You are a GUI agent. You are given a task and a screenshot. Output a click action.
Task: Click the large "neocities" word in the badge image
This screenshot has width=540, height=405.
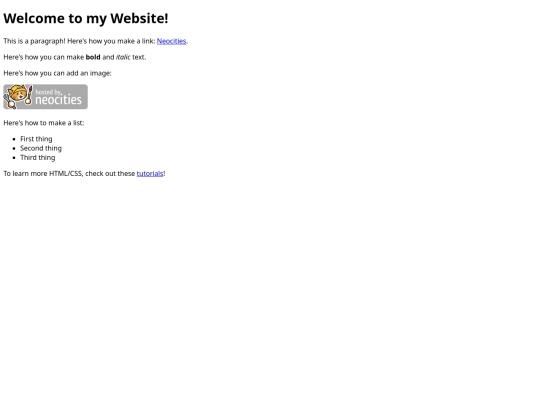pyautogui.click(x=59, y=100)
